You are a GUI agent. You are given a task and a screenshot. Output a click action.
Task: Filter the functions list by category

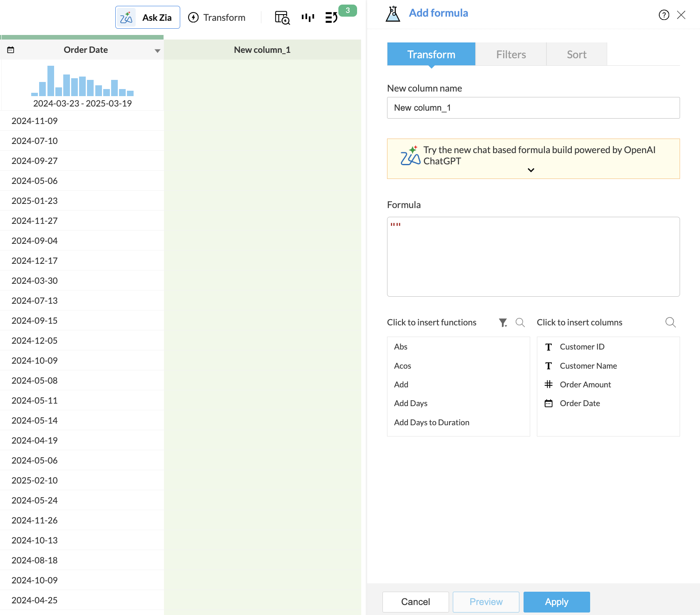[503, 322]
